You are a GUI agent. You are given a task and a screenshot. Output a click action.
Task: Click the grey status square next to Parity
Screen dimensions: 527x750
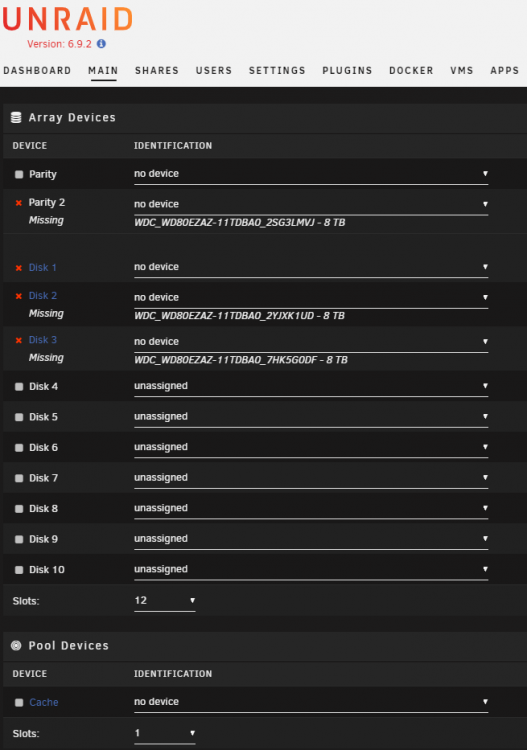coord(19,174)
